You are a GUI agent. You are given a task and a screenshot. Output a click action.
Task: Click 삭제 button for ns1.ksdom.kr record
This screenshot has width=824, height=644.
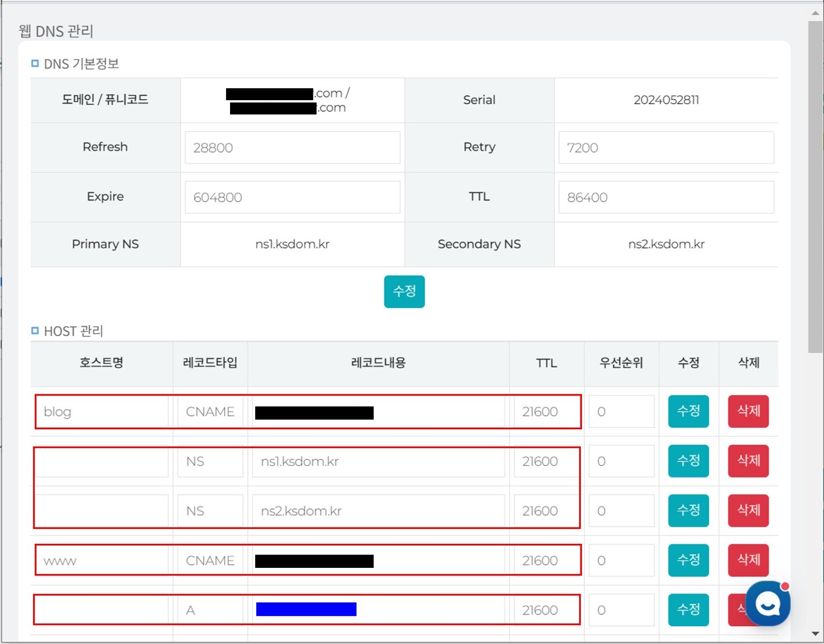tap(748, 461)
